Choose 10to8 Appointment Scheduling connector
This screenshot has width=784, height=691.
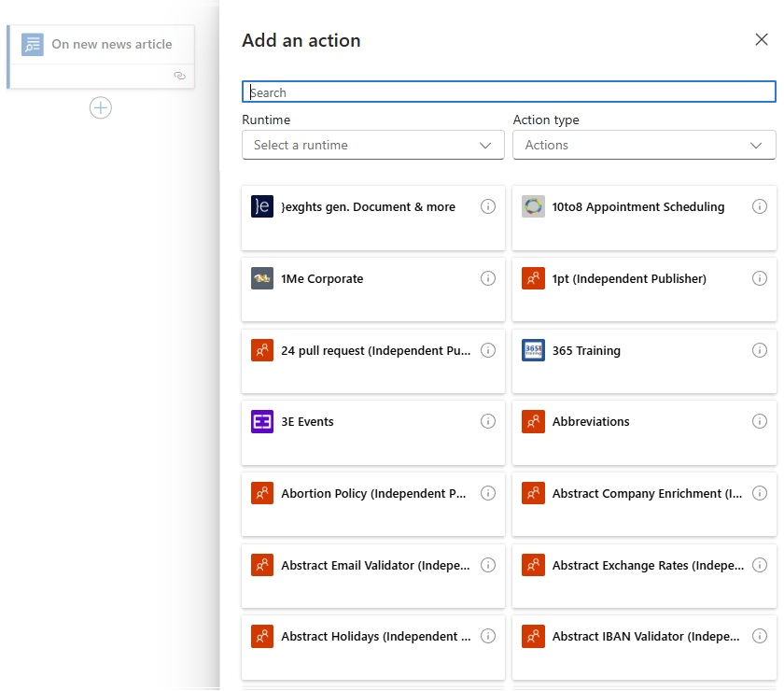tap(644, 219)
